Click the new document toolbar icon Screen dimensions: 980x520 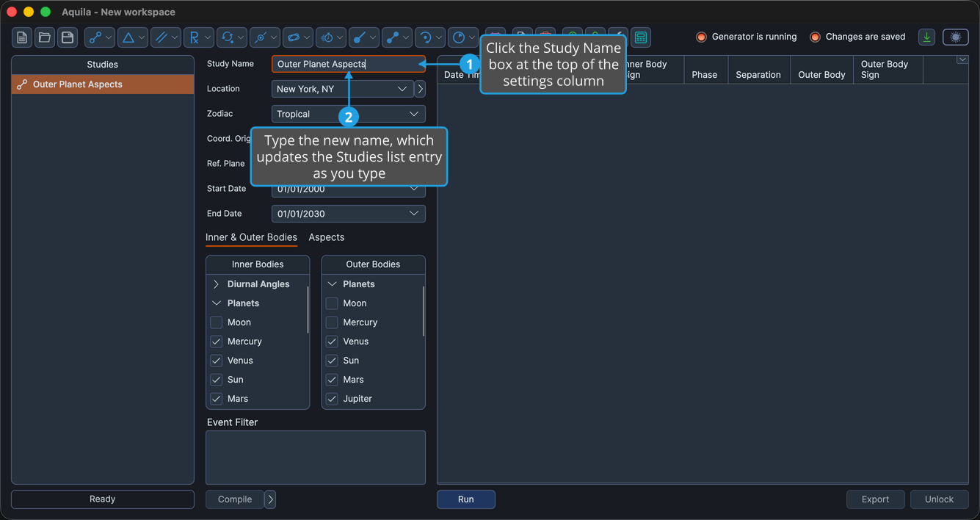(x=22, y=37)
